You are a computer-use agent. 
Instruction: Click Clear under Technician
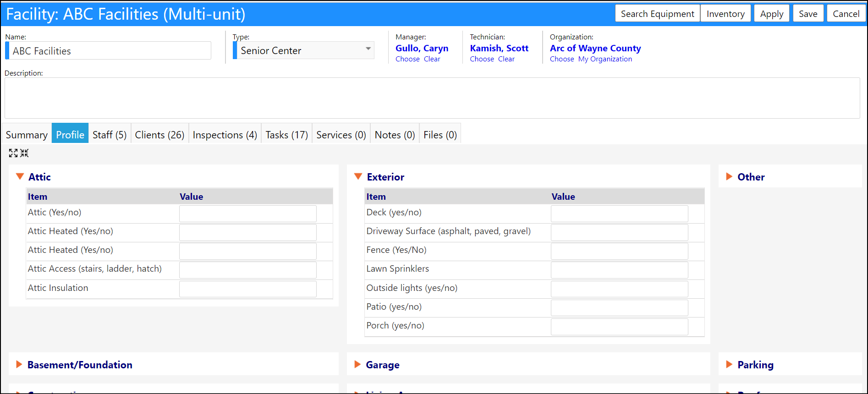506,59
